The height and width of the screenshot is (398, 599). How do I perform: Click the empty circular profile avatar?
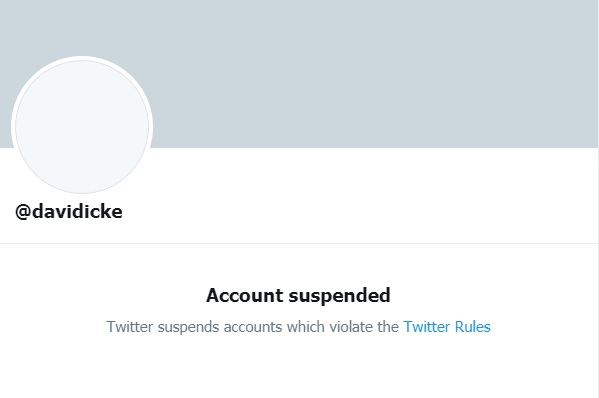pyautogui.click(x=82, y=126)
